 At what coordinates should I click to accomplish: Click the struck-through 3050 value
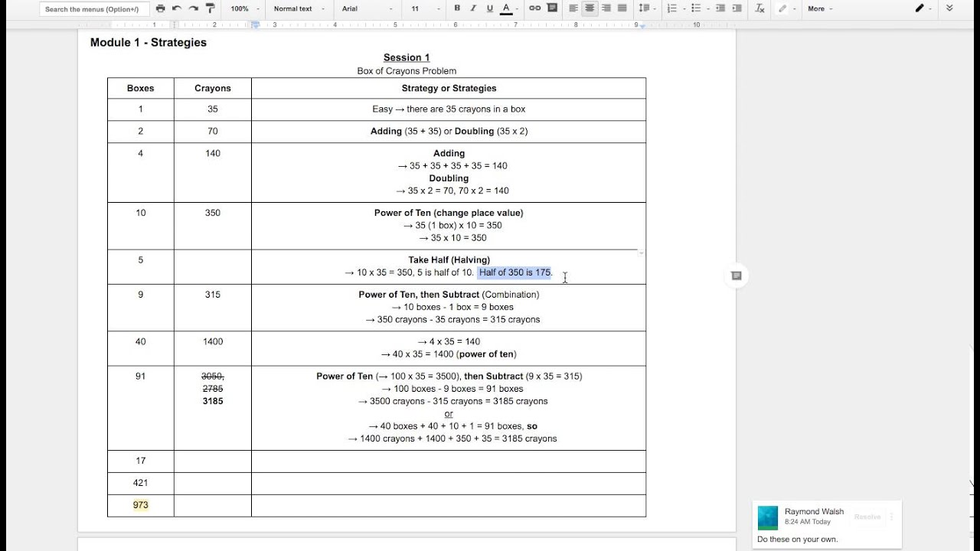click(213, 376)
